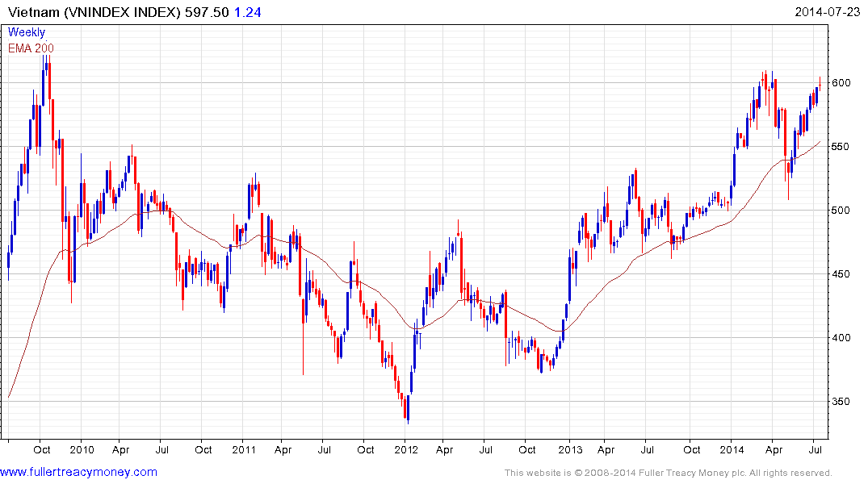
Task: Click the 600 price axis label
Action: [x=841, y=83]
